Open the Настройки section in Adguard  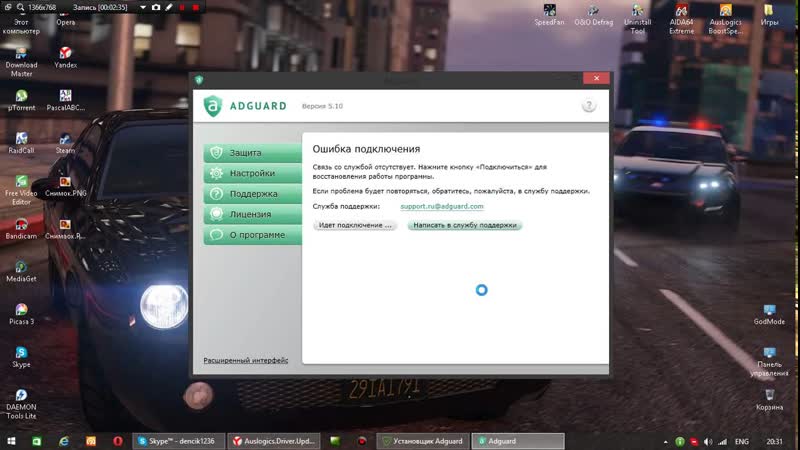pyautogui.click(x=253, y=173)
